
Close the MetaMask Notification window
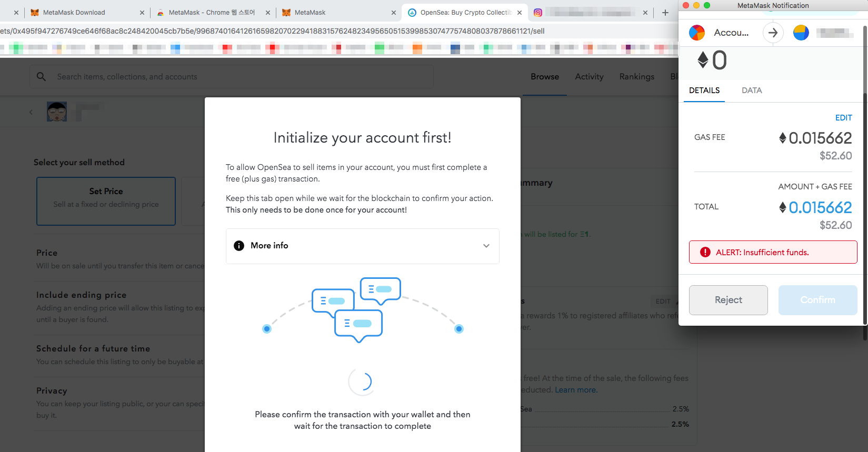pos(686,5)
